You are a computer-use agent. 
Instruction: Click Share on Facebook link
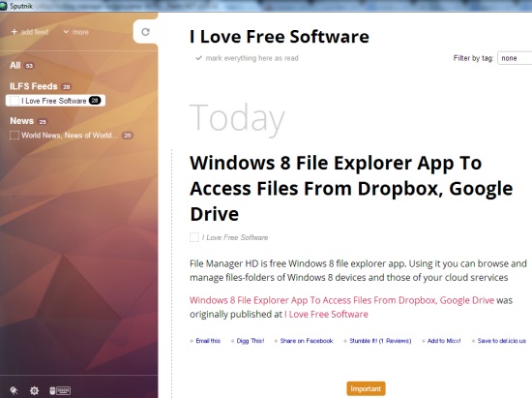tap(307, 341)
